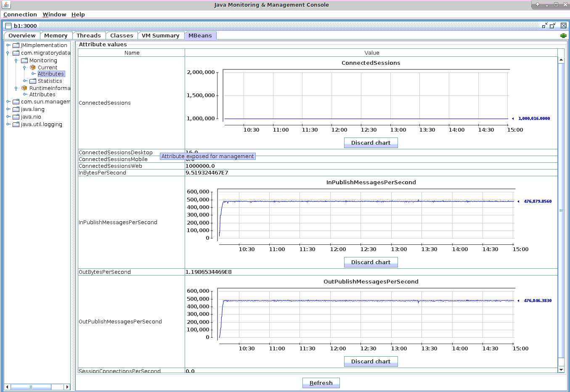Select the ConnectedSessionsWeb name cell
This screenshot has height=392, width=570.
[x=131, y=166]
